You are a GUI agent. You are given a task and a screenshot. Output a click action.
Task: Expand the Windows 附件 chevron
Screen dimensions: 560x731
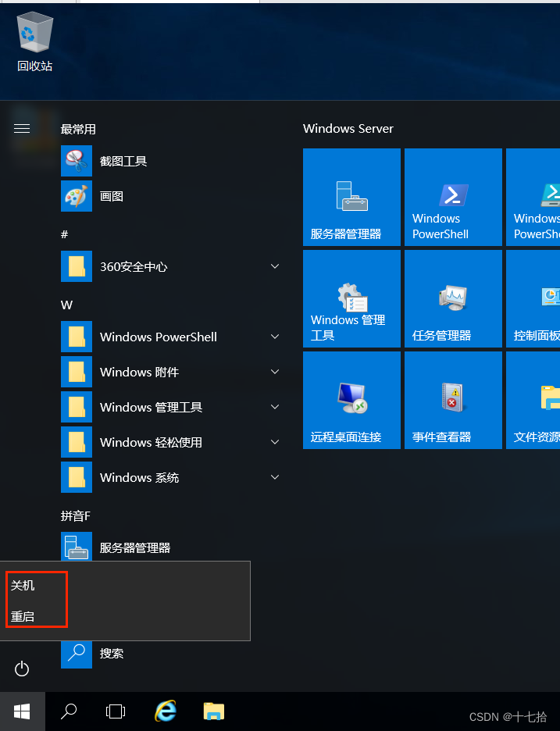tap(275, 372)
